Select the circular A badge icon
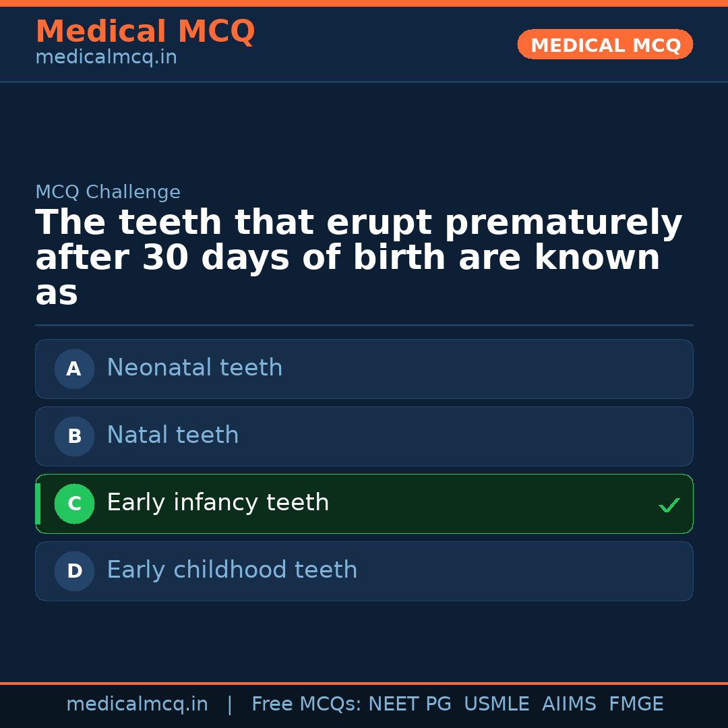This screenshot has height=728, width=728. click(74, 369)
